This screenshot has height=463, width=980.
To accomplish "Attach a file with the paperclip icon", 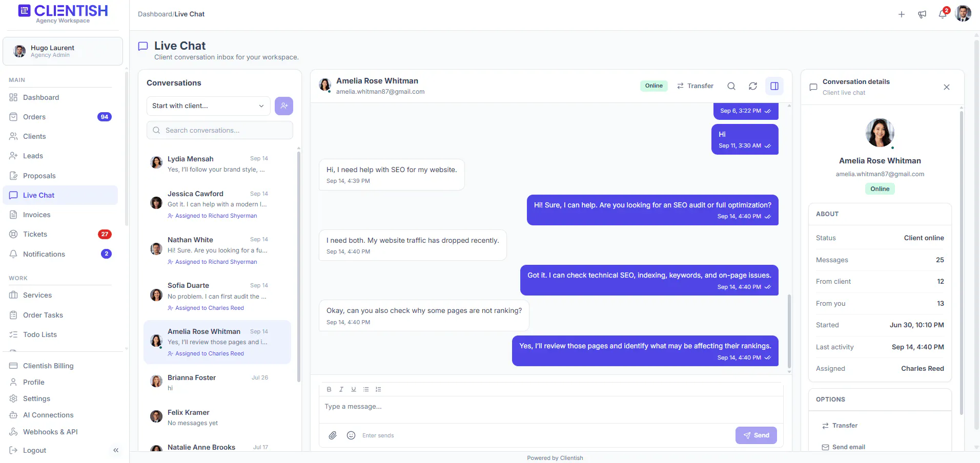I will tap(333, 435).
